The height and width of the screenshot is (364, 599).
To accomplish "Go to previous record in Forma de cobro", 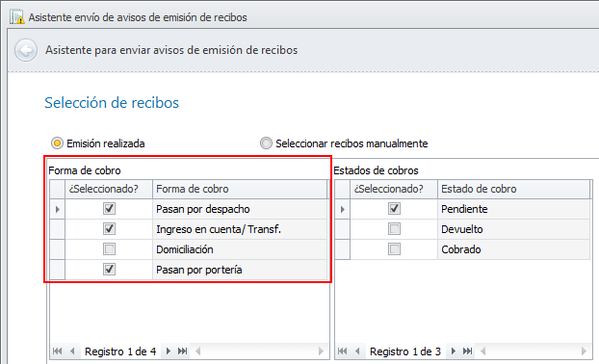I will point(72,351).
